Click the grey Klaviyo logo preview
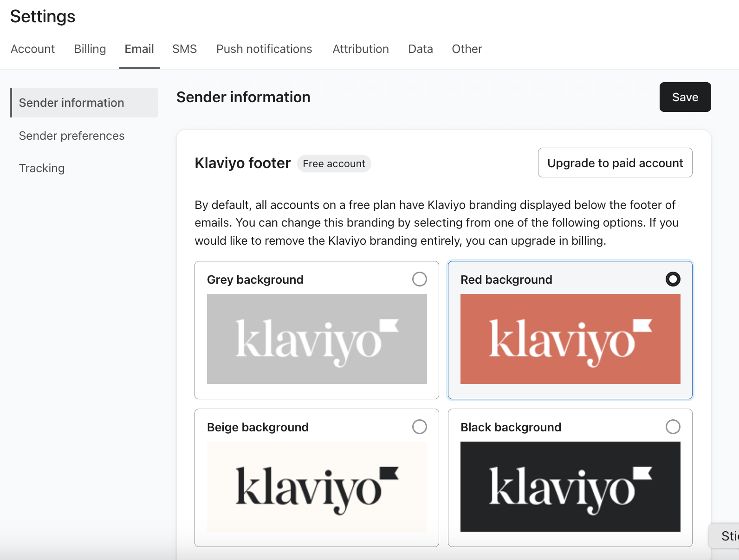 [x=317, y=339]
